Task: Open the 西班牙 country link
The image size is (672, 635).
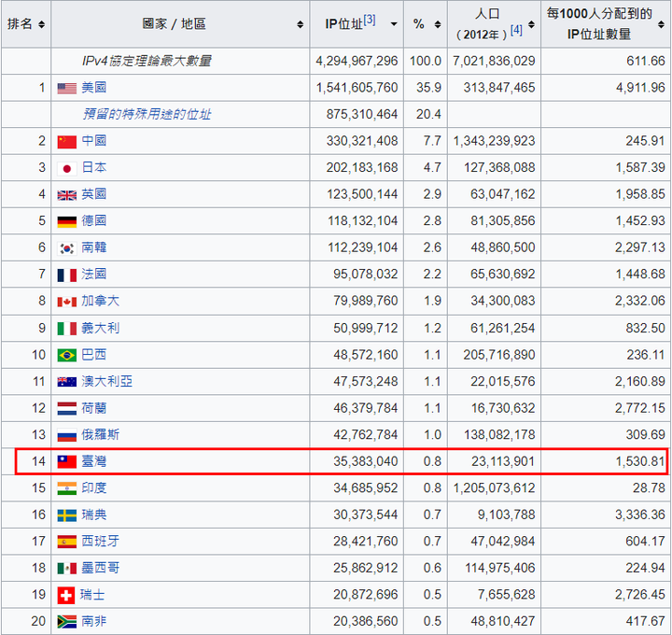Action: click(100, 541)
